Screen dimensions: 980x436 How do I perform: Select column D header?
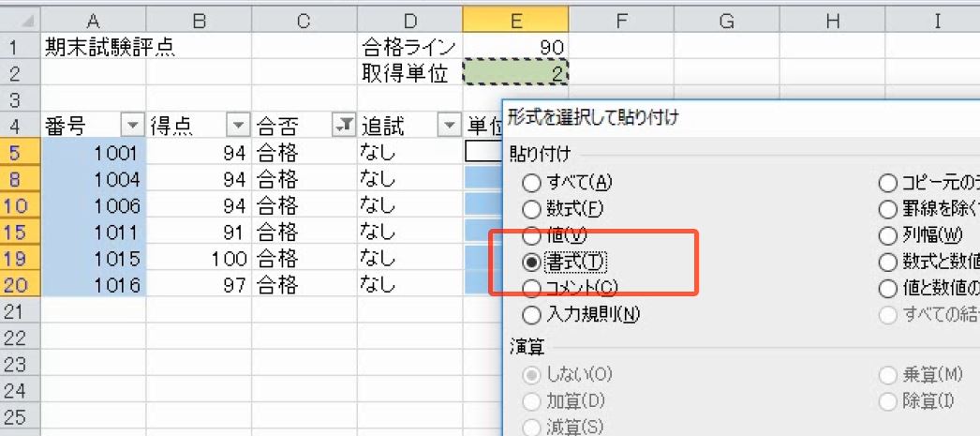click(410, 21)
